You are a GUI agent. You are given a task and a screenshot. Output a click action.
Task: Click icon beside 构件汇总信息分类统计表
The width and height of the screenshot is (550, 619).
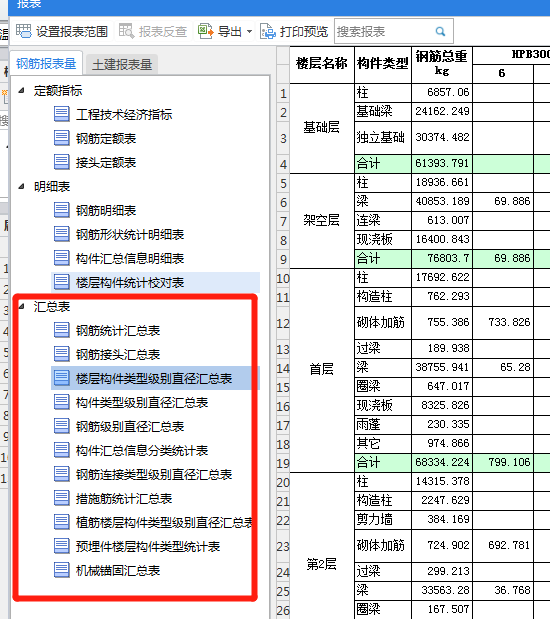point(62,450)
